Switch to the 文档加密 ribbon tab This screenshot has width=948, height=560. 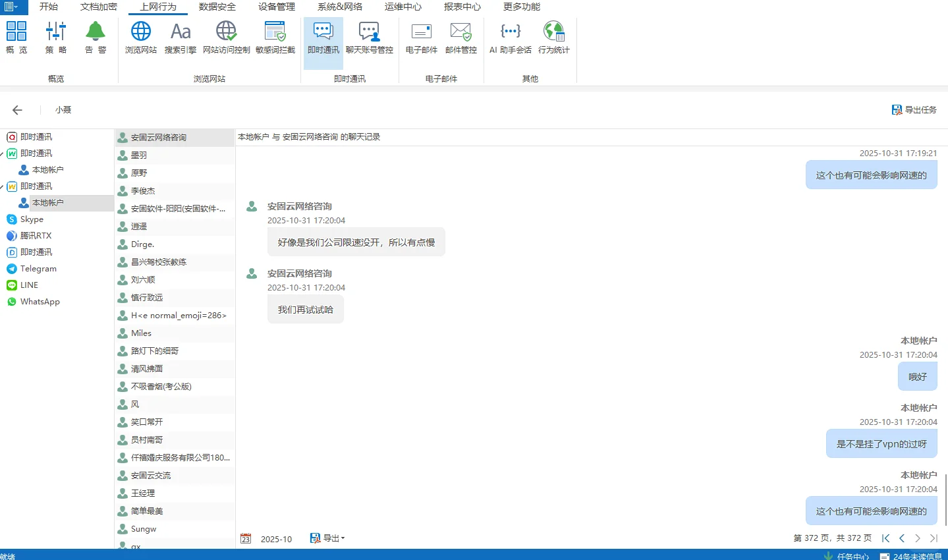point(99,7)
